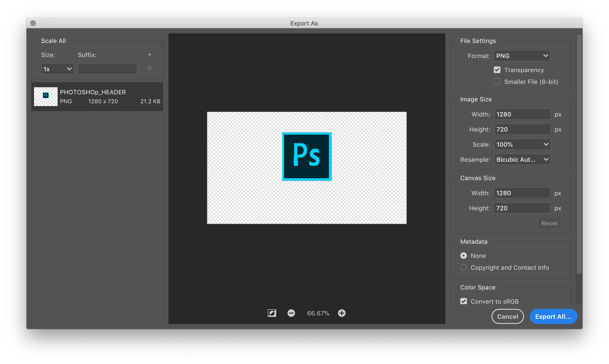Select Copyright and Contact Info metadata
This screenshot has width=609, height=364.
464,267
